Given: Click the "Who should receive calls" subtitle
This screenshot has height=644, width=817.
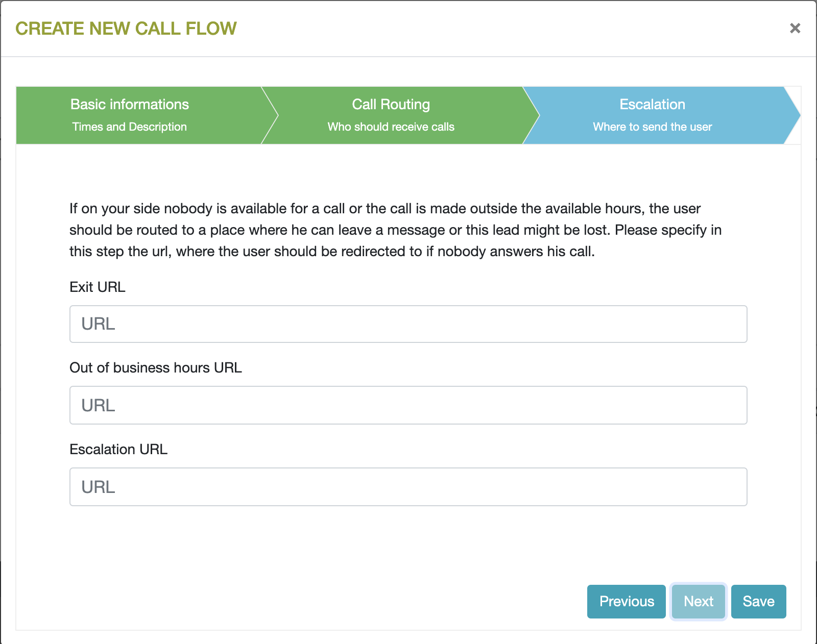Looking at the screenshot, I should tap(391, 127).
